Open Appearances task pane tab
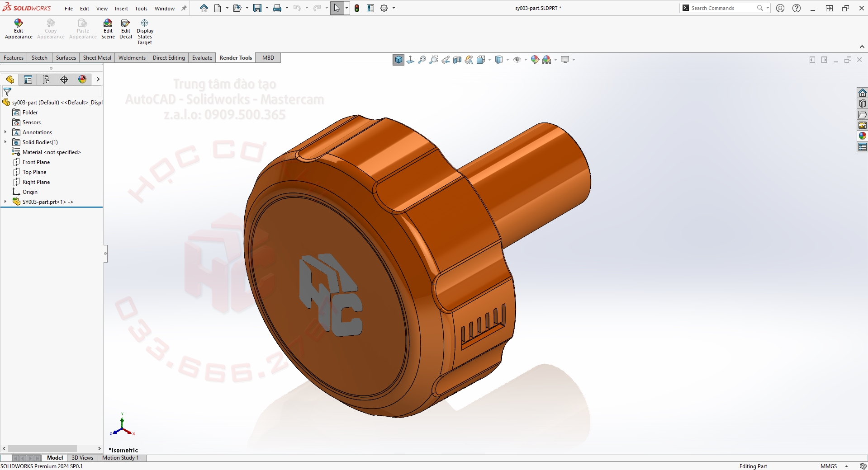Viewport: 868px width, 470px height. pyautogui.click(x=862, y=136)
